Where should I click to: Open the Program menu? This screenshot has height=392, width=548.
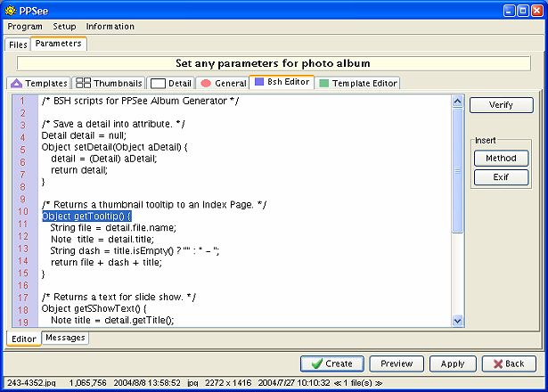click(x=25, y=27)
